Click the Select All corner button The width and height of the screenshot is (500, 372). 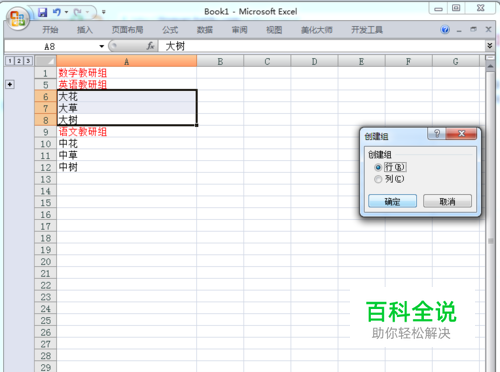pos(46,61)
